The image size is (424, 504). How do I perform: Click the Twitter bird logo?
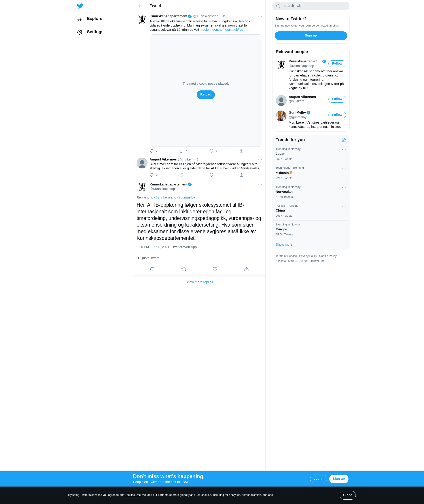pyautogui.click(x=80, y=6)
